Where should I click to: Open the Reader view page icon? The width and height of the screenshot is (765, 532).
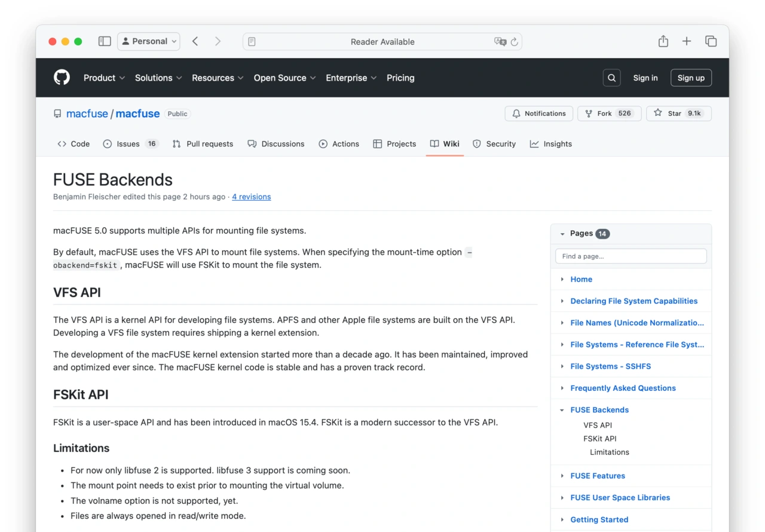click(252, 41)
